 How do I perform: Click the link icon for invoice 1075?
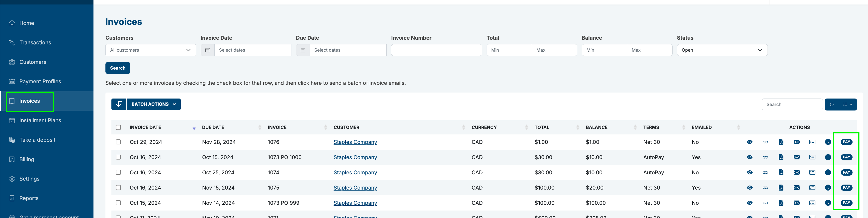click(765, 188)
